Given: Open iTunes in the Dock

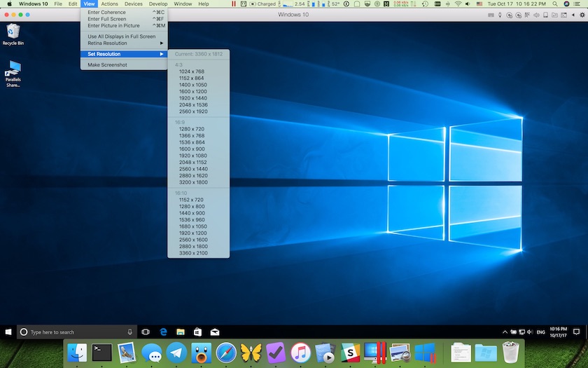Looking at the screenshot, I should [x=300, y=353].
